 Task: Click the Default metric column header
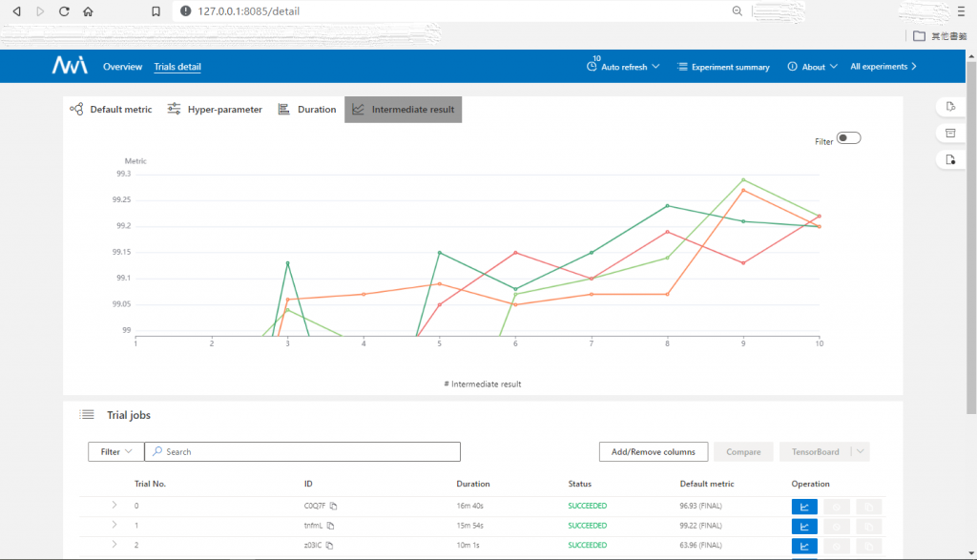click(x=707, y=484)
